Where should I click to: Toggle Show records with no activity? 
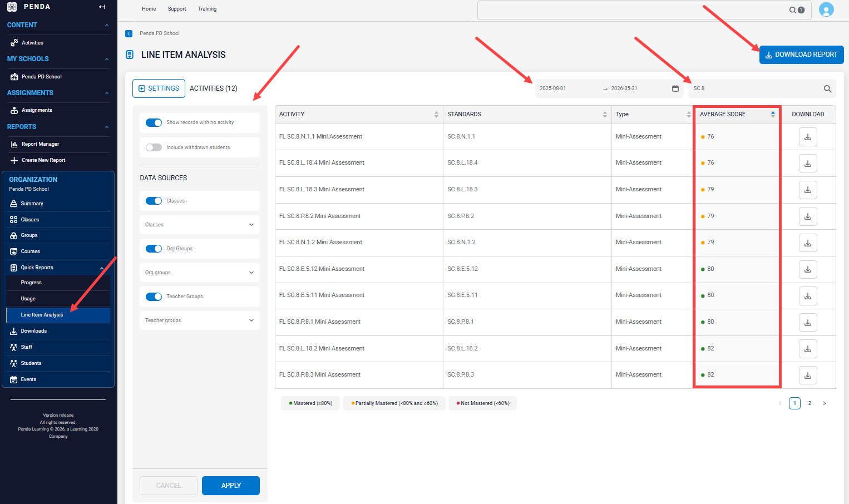click(154, 122)
